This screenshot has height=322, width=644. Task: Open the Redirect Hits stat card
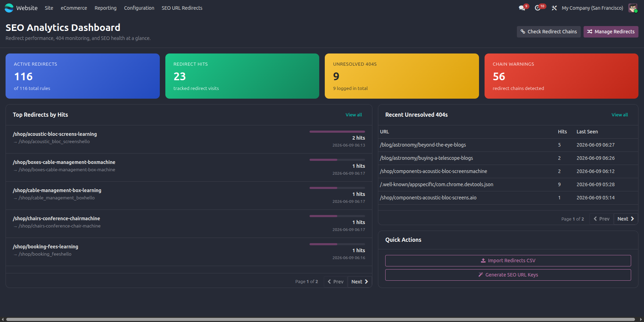(242, 76)
